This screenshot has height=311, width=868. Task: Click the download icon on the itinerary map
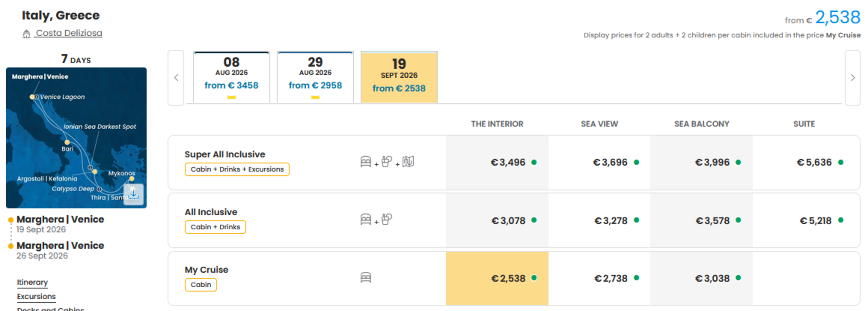click(x=133, y=194)
